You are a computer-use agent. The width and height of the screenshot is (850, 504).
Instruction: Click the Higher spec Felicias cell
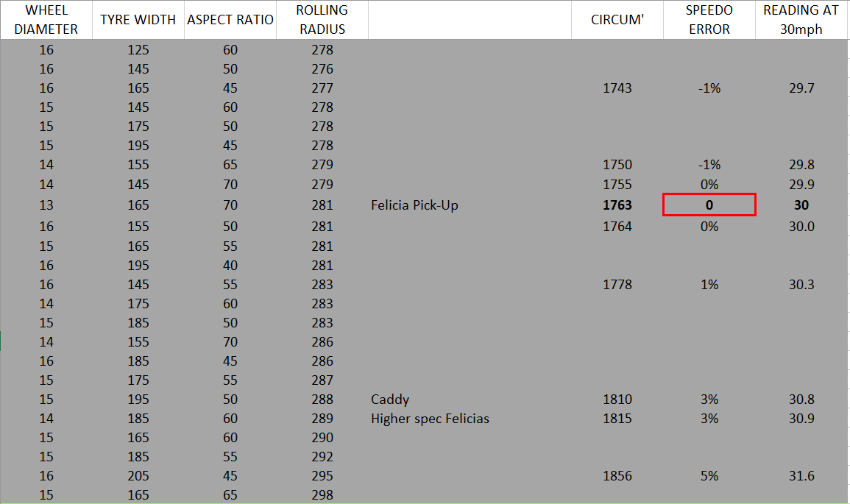(431, 419)
